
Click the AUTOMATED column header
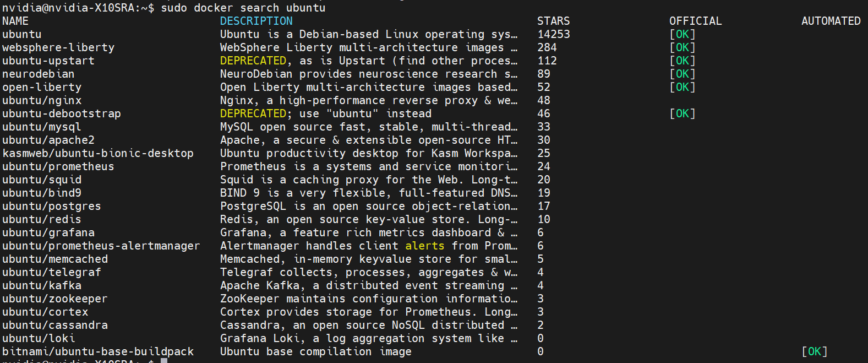(x=831, y=21)
